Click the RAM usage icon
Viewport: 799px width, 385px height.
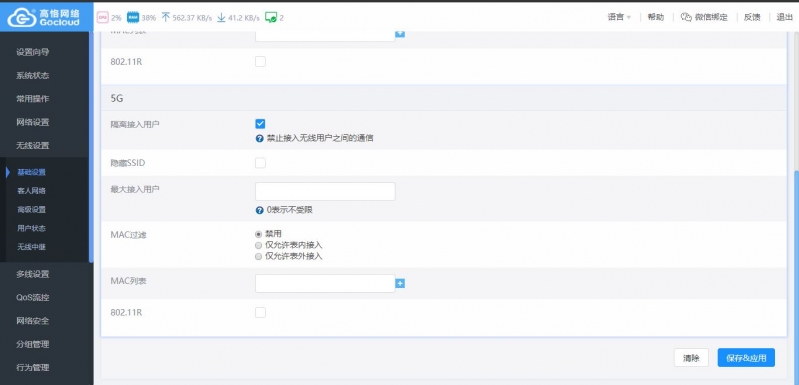tap(132, 18)
